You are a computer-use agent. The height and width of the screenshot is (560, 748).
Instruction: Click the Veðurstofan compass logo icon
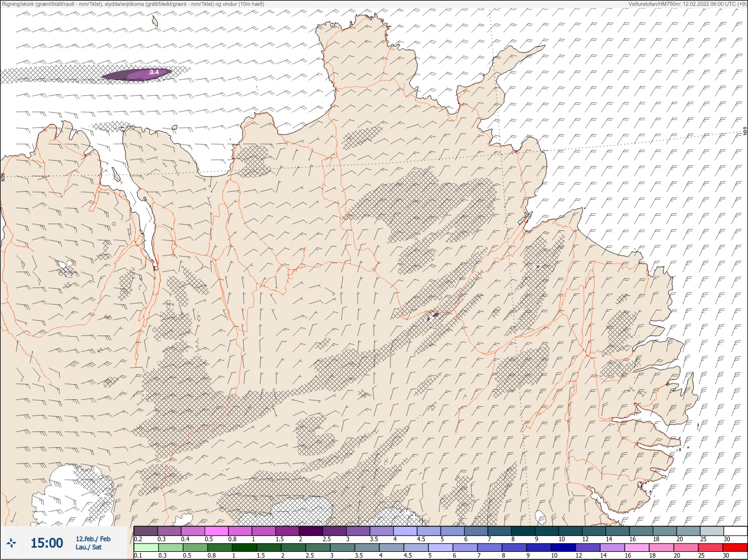pos(11,544)
